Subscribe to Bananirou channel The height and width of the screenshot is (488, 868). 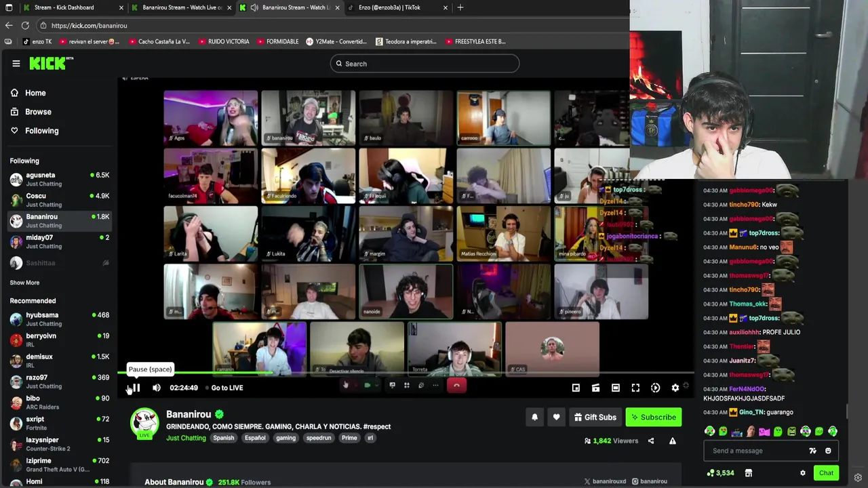654,418
